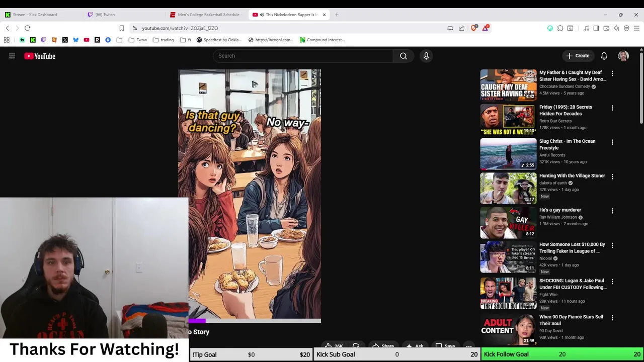
Task: Open the Brave VPN shield icon
Action: (626, 28)
